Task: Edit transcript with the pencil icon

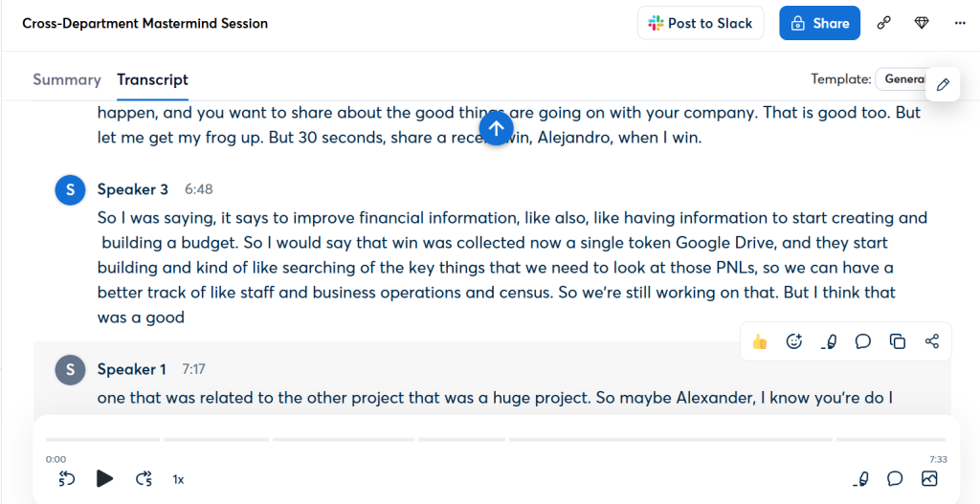Action: coord(943,85)
